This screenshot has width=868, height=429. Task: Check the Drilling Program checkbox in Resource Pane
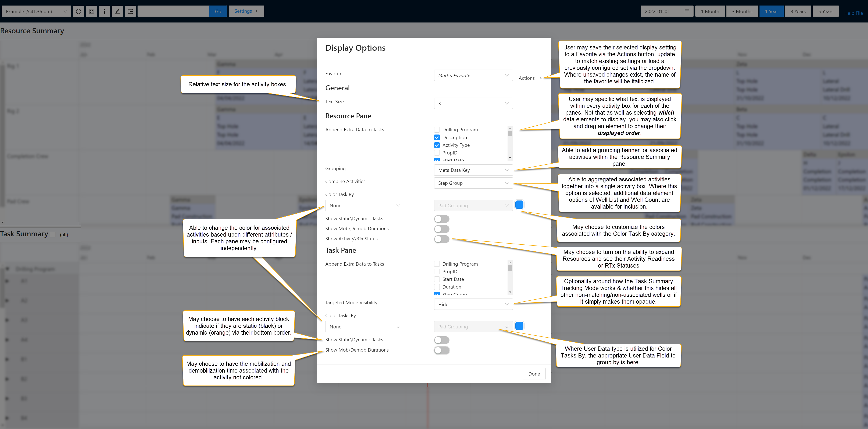[437, 129]
